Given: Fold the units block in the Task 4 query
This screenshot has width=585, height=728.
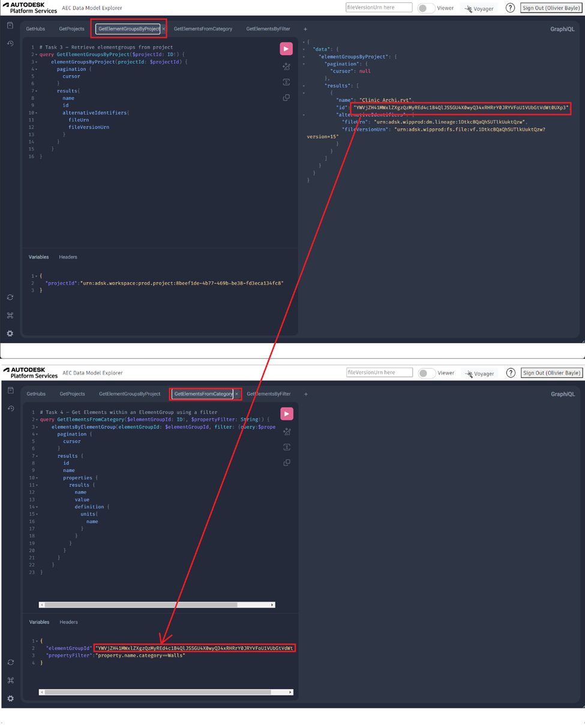Looking at the screenshot, I should click(37, 514).
